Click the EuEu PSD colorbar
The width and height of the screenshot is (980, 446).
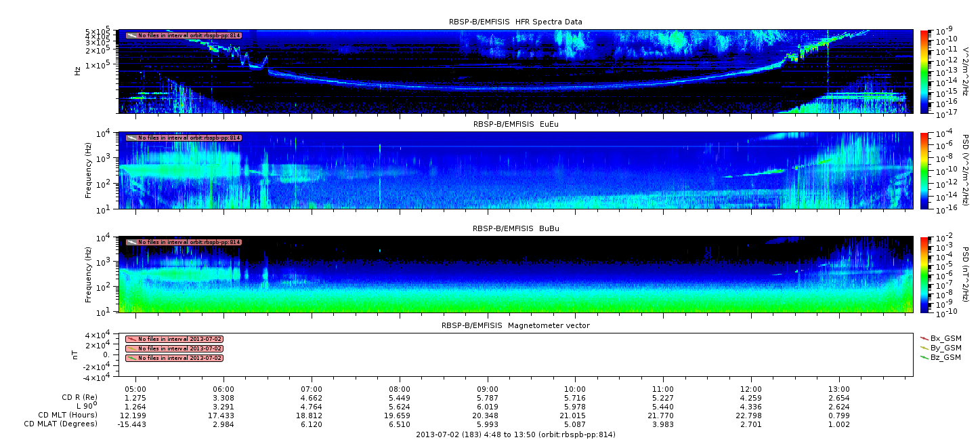924,170
